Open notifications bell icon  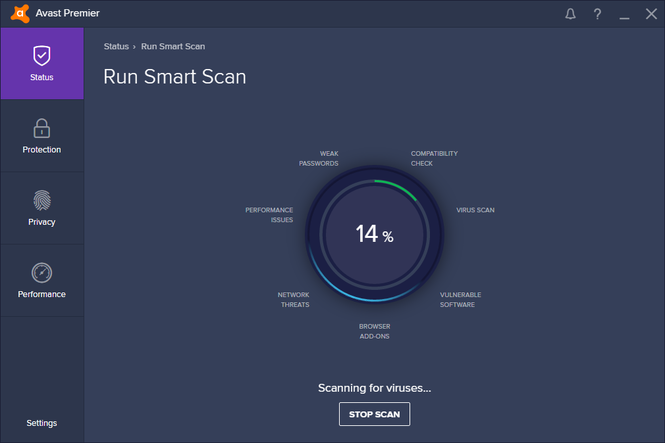tap(570, 14)
